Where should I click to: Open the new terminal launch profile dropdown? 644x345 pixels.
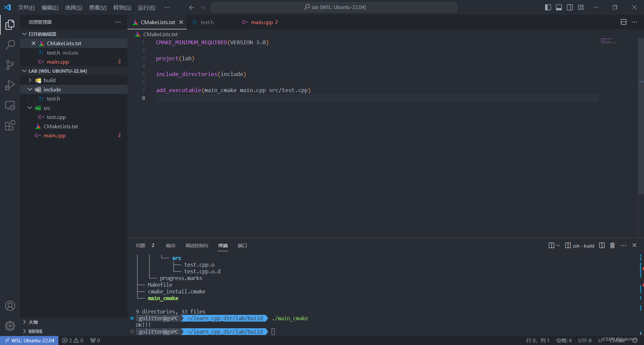click(x=558, y=246)
